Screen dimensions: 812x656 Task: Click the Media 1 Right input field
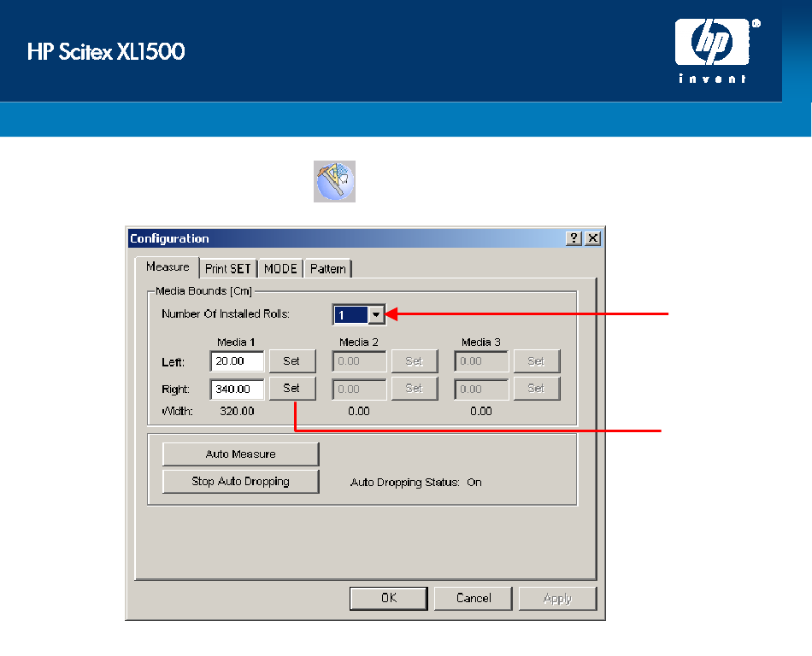[237, 389]
